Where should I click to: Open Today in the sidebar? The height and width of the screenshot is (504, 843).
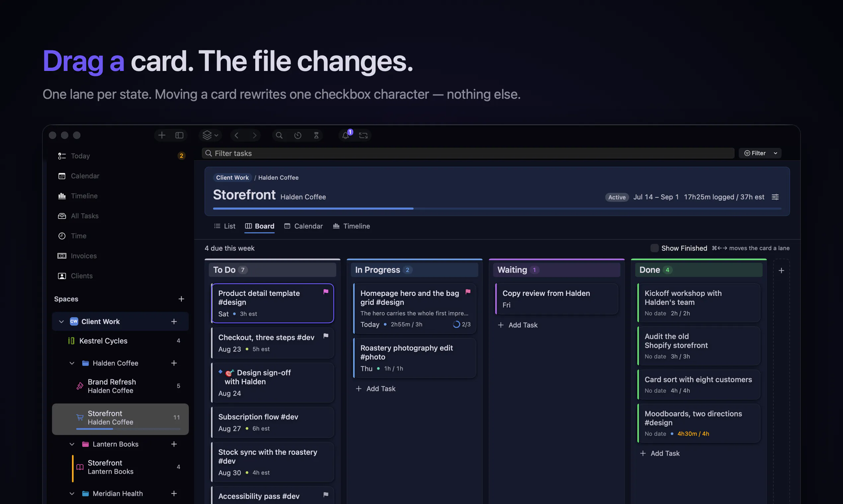(120, 156)
